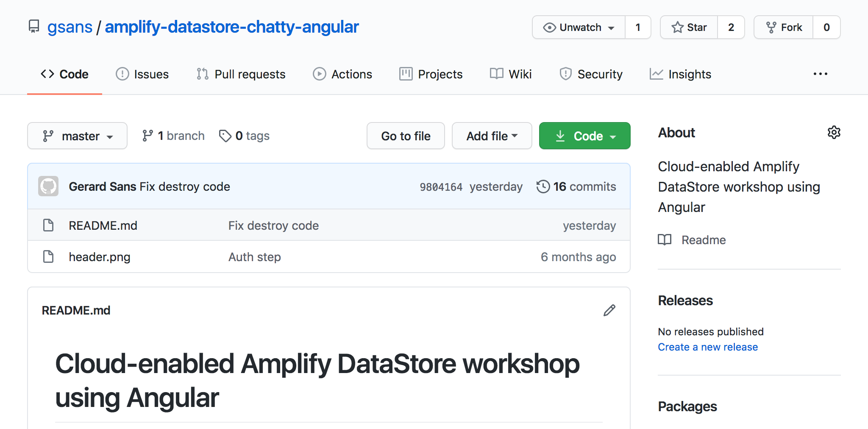Open commit hash 9804164
This screenshot has height=429, width=868.
(441, 187)
